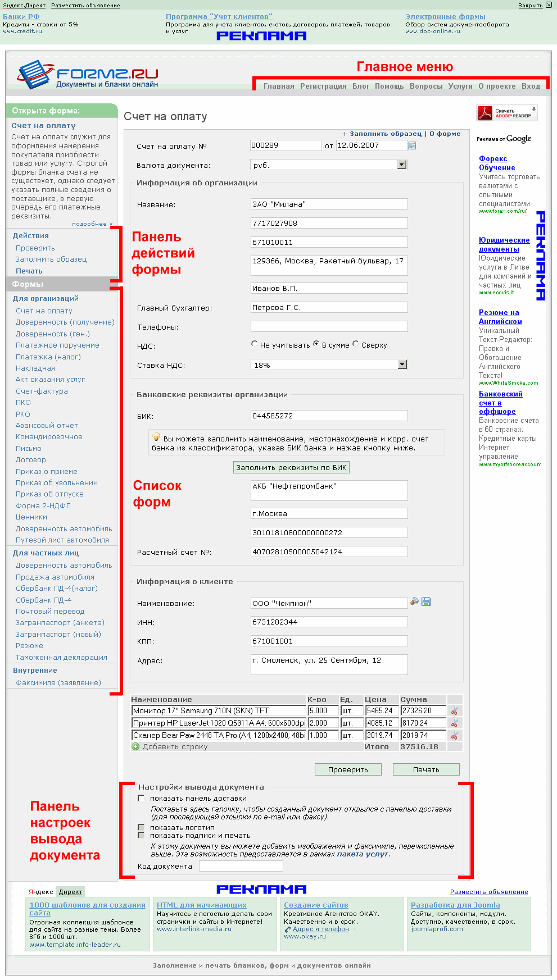Click the Проверить button below the items table

click(x=348, y=769)
